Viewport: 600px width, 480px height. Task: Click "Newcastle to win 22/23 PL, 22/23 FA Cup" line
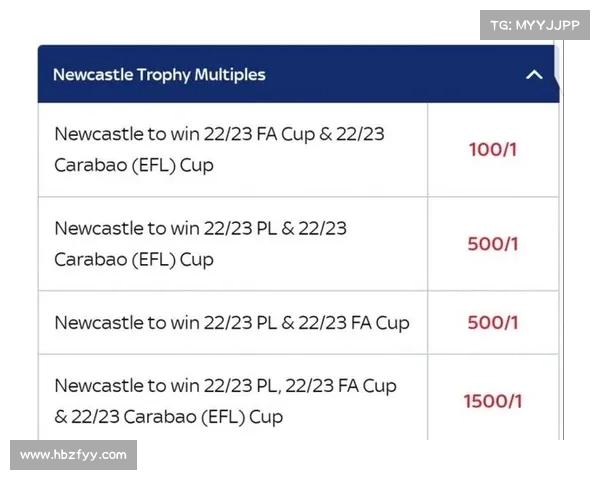coord(225,386)
